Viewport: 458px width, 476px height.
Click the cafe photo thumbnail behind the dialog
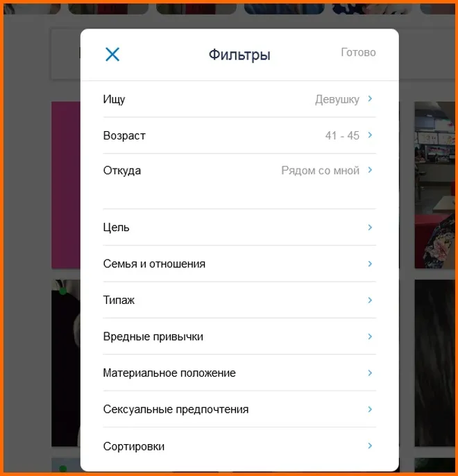click(434, 185)
